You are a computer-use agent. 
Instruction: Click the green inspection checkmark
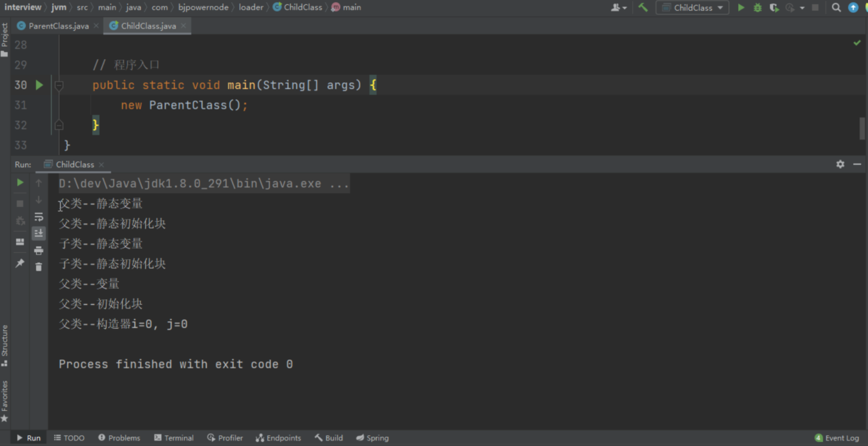coord(857,43)
